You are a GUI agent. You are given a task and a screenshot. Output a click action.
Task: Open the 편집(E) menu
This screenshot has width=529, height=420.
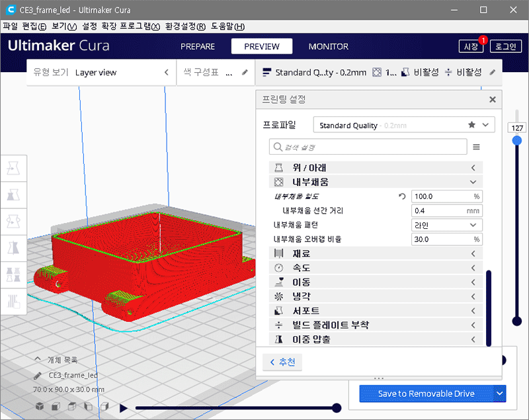click(x=34, y=26)
